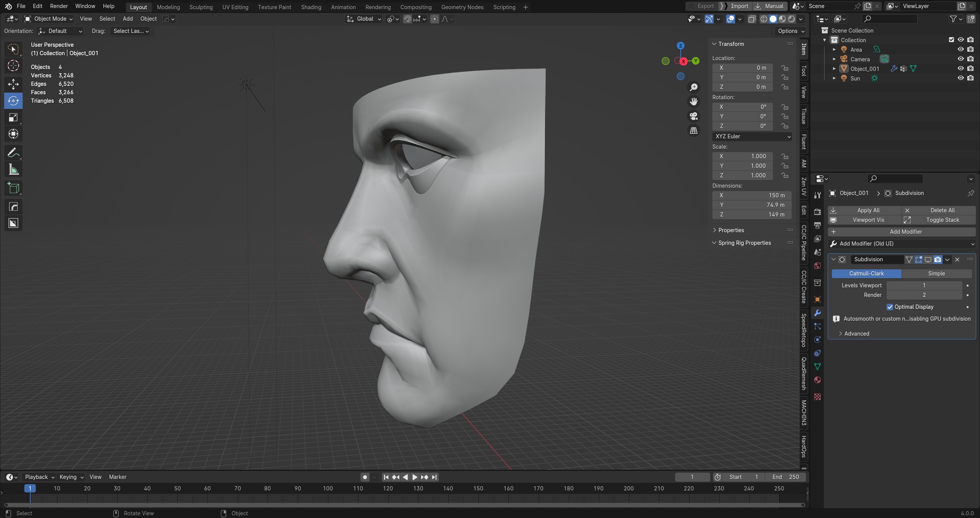Toggle lock on Location X
The image size is (980, 518).
[785, 68]
